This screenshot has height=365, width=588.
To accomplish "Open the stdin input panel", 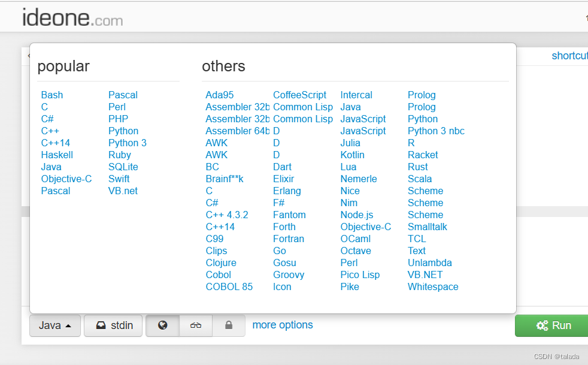I will click(x=113, y=325).
